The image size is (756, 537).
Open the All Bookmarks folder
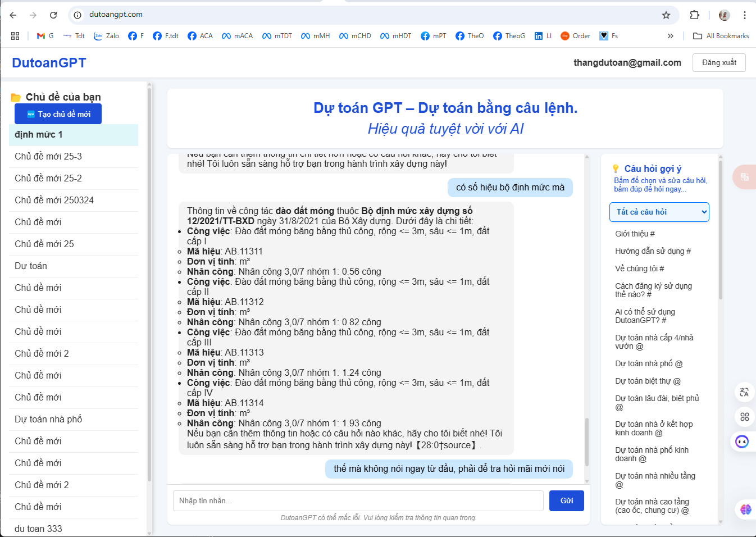721,36
